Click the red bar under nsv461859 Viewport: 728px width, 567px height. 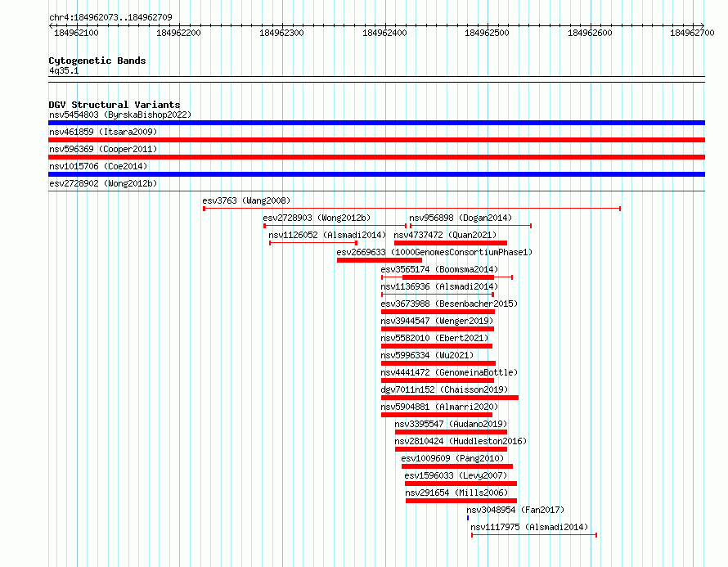tap(376, 140)
